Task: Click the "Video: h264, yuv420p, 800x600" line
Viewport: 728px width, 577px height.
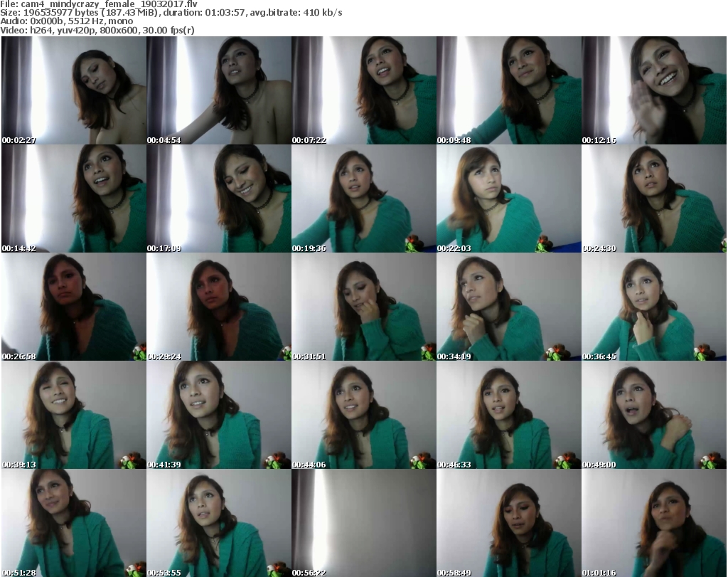Action: 97,30
